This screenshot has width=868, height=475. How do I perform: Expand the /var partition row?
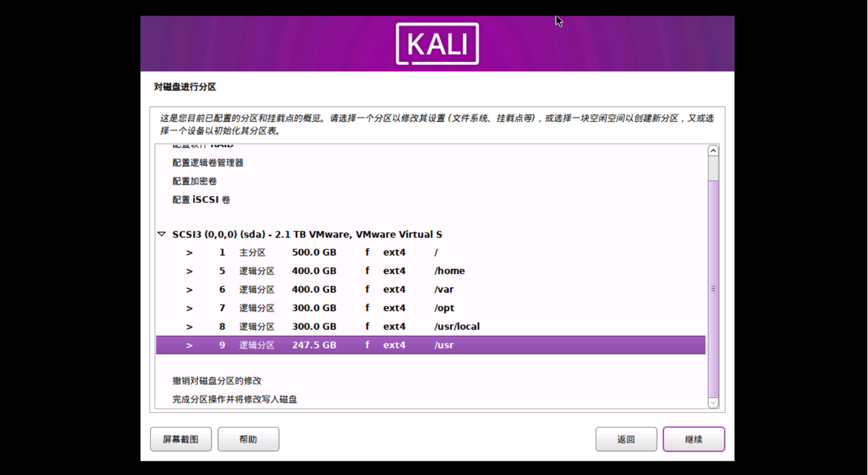[189, 289]
